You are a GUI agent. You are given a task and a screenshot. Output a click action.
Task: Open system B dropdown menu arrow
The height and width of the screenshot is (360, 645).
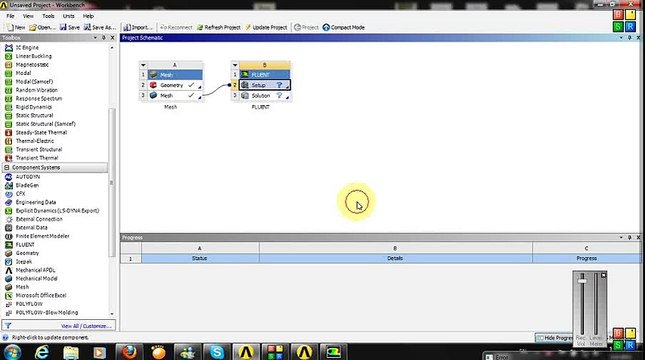pyautogui.click(x=235, y=65)
